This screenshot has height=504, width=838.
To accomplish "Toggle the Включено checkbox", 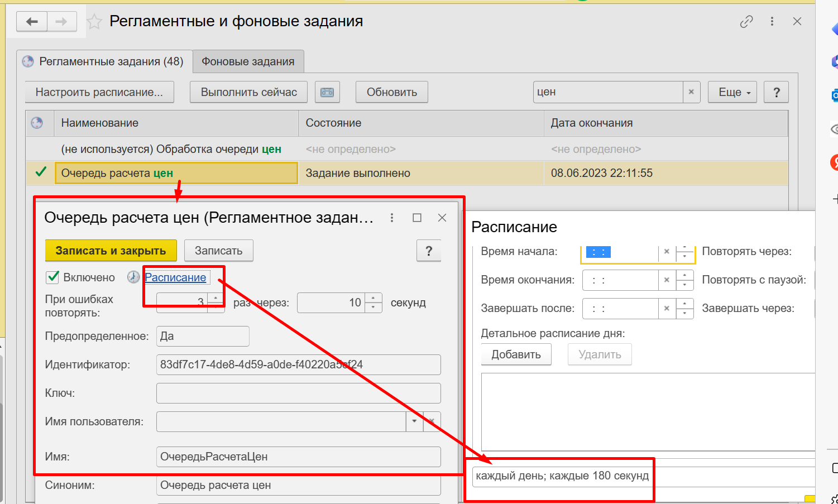I will (52, 277).
